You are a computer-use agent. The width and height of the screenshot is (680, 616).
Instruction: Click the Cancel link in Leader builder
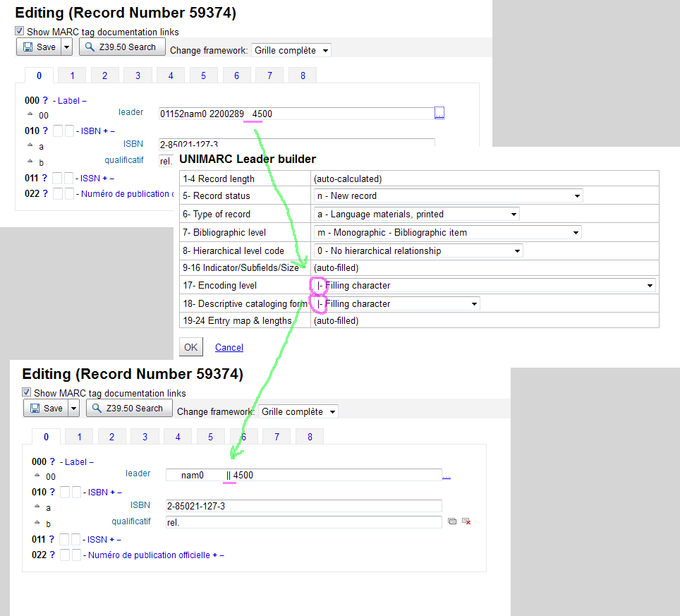[229, 347]
